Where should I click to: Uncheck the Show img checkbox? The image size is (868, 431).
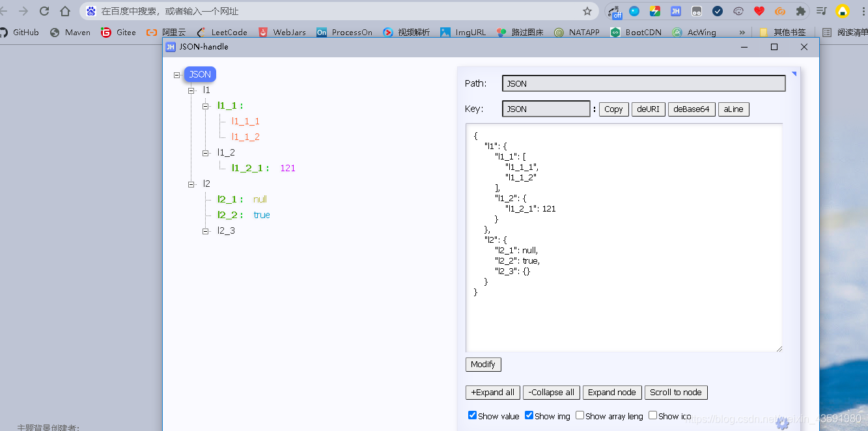(x=529, y=415)
